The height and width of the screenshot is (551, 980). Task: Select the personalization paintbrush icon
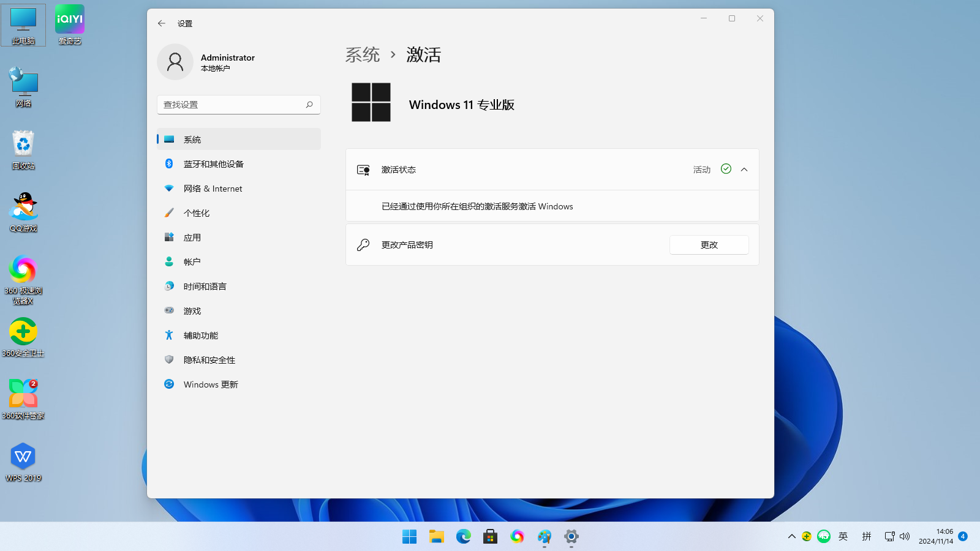click(169, 212)
